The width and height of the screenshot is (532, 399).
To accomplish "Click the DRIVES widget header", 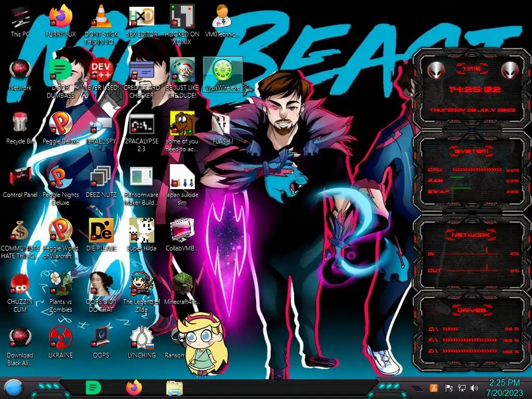I will [471, 310].
